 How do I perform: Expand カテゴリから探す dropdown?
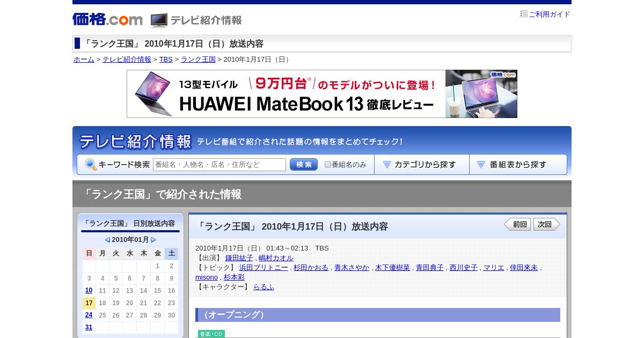click(422, 165)
